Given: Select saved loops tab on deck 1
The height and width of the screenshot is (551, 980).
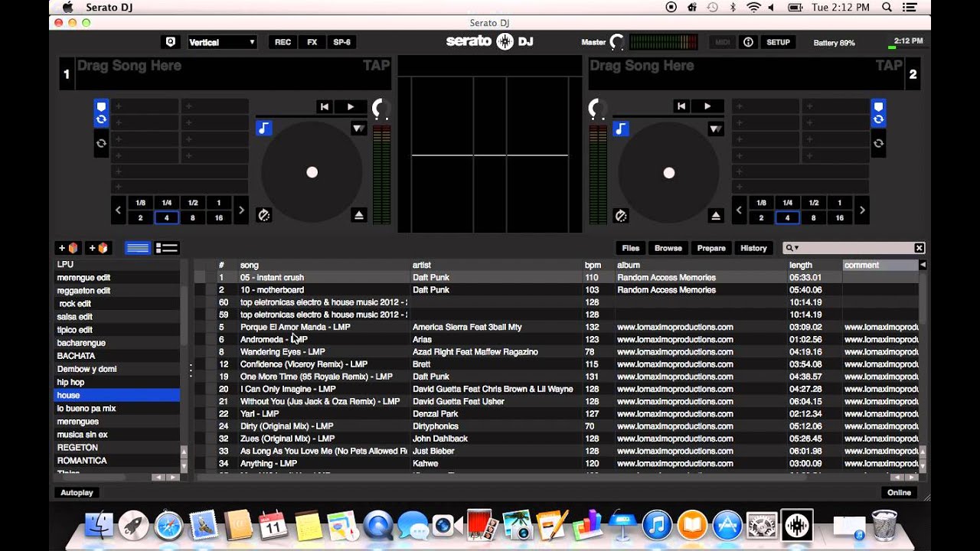Looking at the screenshot, I should coord(101,143).
